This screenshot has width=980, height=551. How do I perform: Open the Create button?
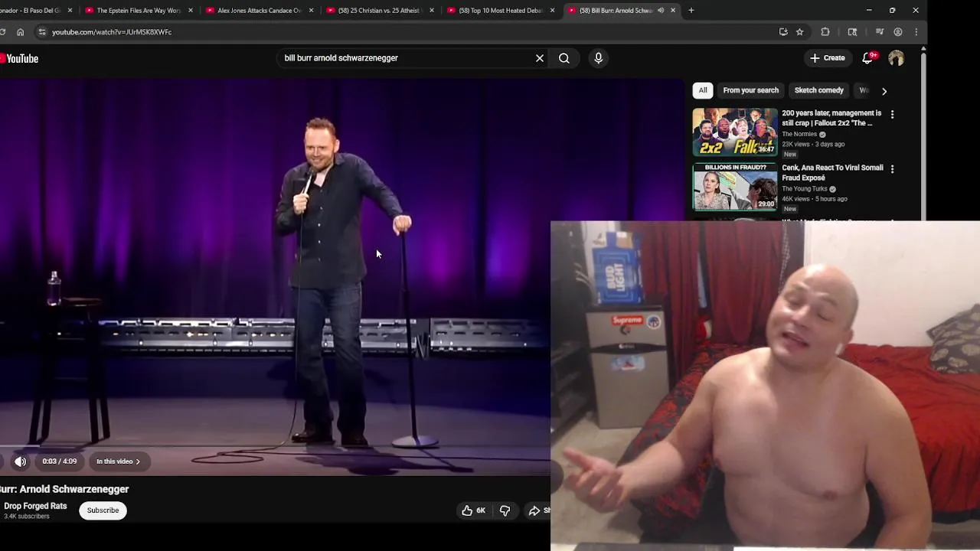pyautogui.click(x=828, y=58)
